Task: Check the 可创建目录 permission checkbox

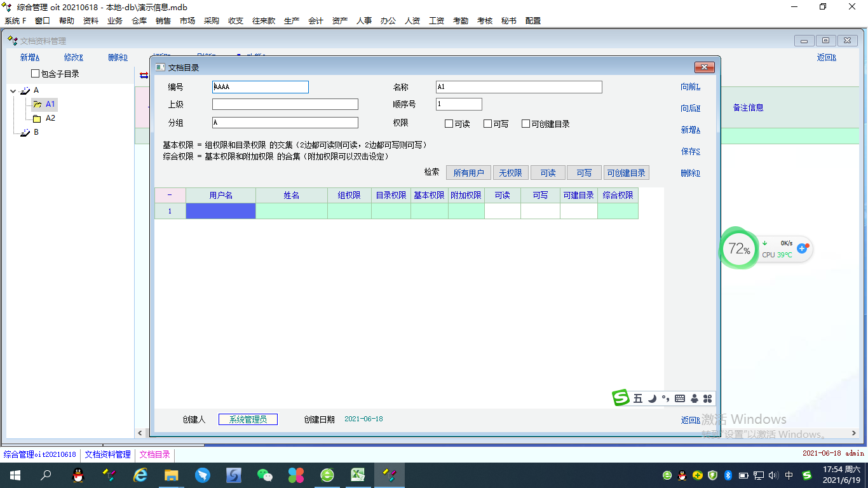Action: 526,124
